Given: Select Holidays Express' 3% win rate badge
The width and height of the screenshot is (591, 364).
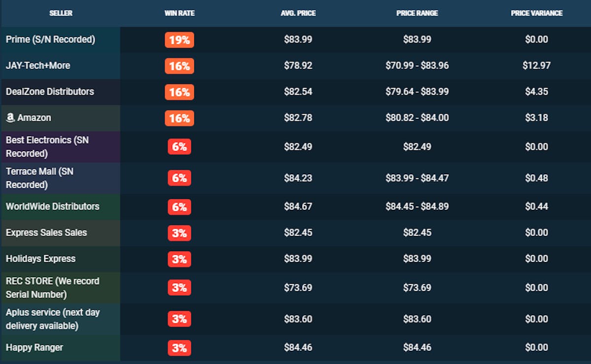Looking at the screenshot, I should coord(179,259).
